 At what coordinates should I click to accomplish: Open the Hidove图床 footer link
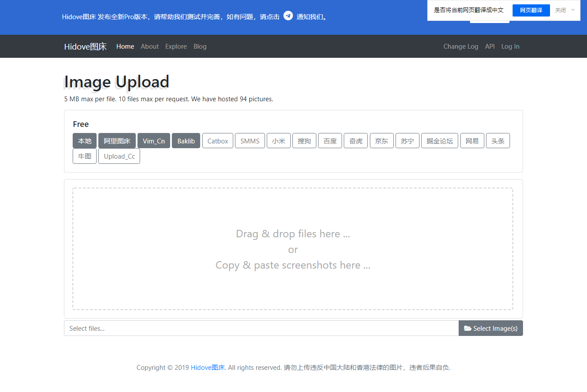208,368
